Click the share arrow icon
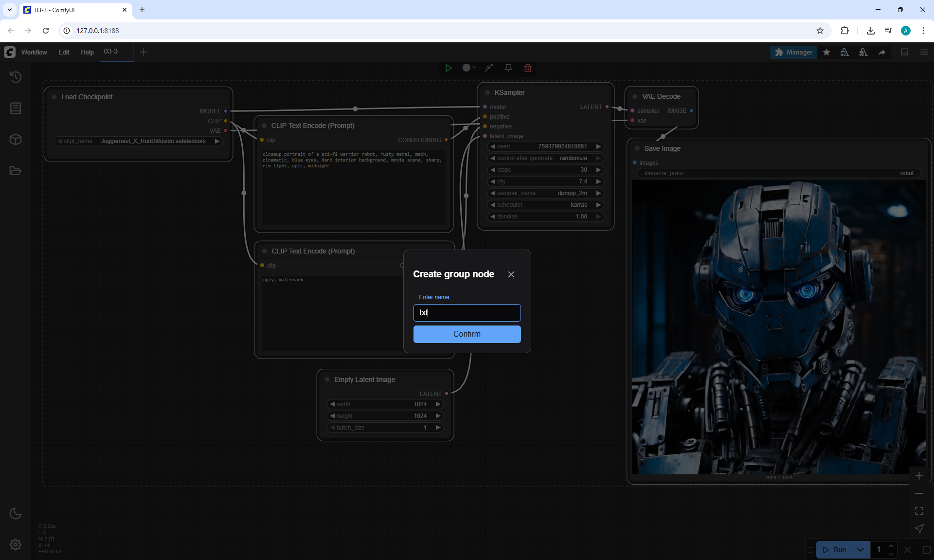This screenshot has height=560, width=934. (x=881, y=52)
